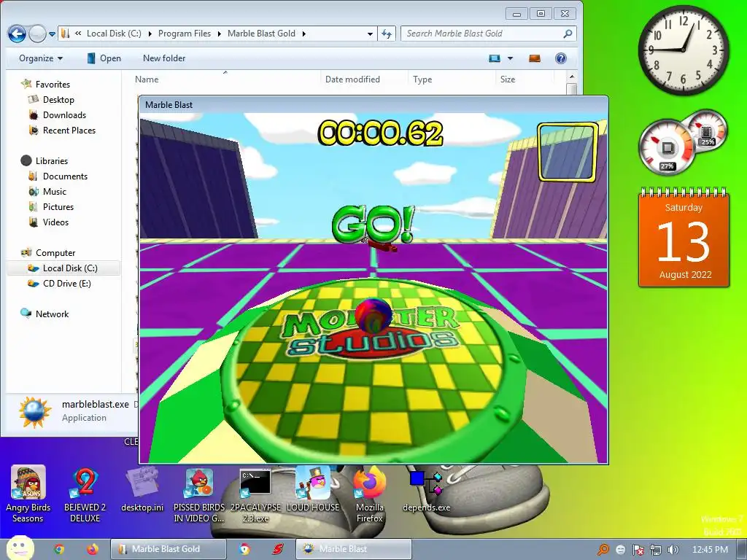The image size is (747, 560).
Task: Click the powerup box in game HUD
Action: click(x=568, y=152)
